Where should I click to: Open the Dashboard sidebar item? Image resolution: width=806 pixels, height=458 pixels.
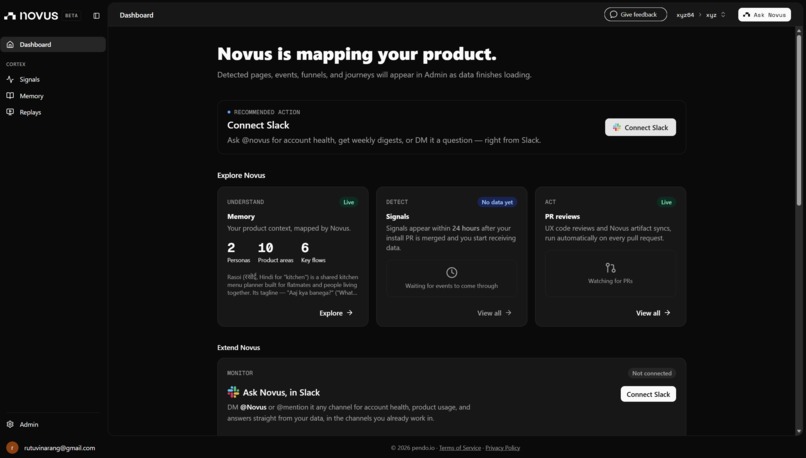tap(53, 45)
